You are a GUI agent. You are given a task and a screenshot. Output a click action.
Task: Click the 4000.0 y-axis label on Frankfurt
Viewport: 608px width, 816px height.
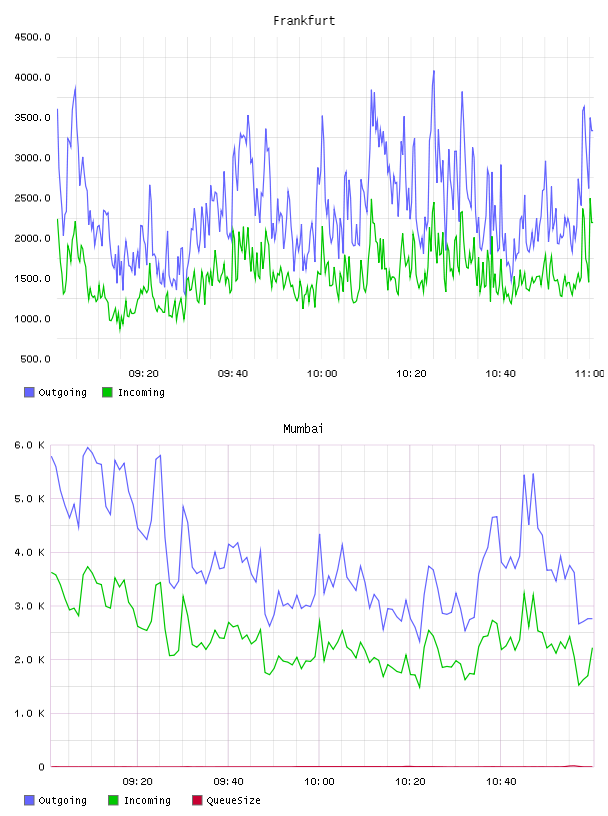click(x=32, y=78)
